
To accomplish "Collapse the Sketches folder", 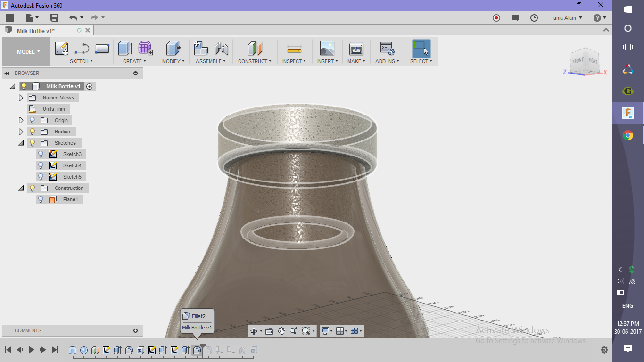I will [x=21, y=143].
